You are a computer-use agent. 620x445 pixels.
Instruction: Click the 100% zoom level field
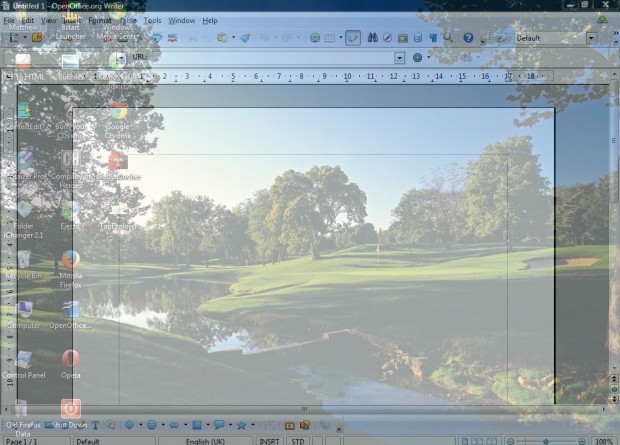point(604,441)
